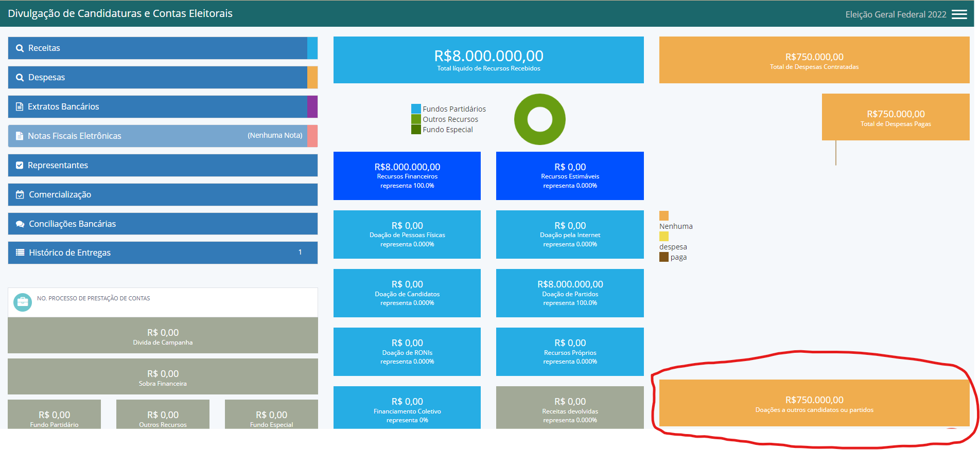The height and width of the screenshot is (450, 980).
Task: Toggle Outros Recursos legend swatch
Action: (x=416, y=119)
